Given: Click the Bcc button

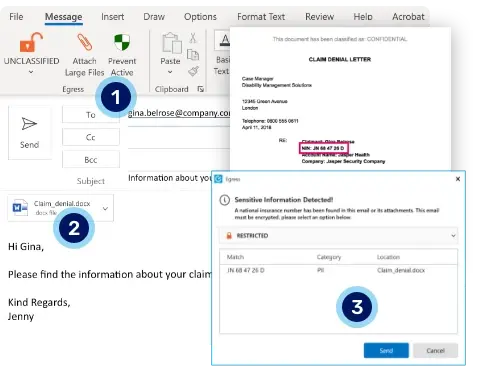Looking at the screenshot, I should click(x=91, y=160).
